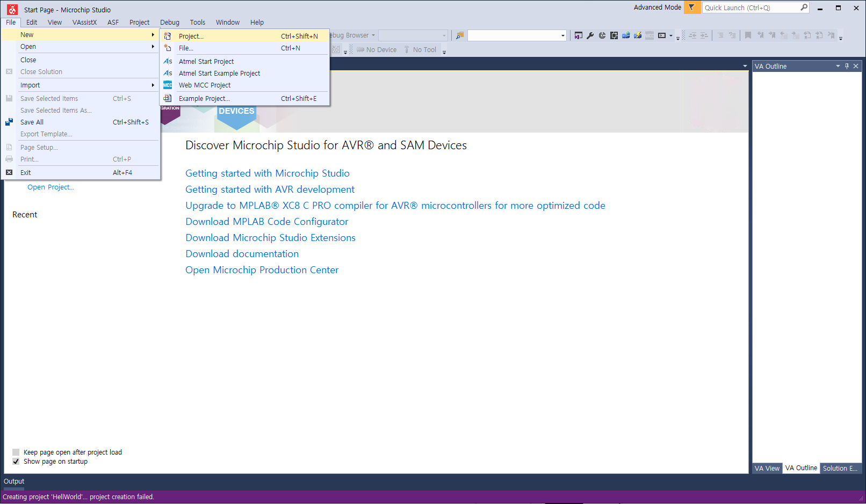Image resolution: width=866 pixels, height=504 pixels.
Task: Open VA Outline window position dropdown
Action: 838,66
